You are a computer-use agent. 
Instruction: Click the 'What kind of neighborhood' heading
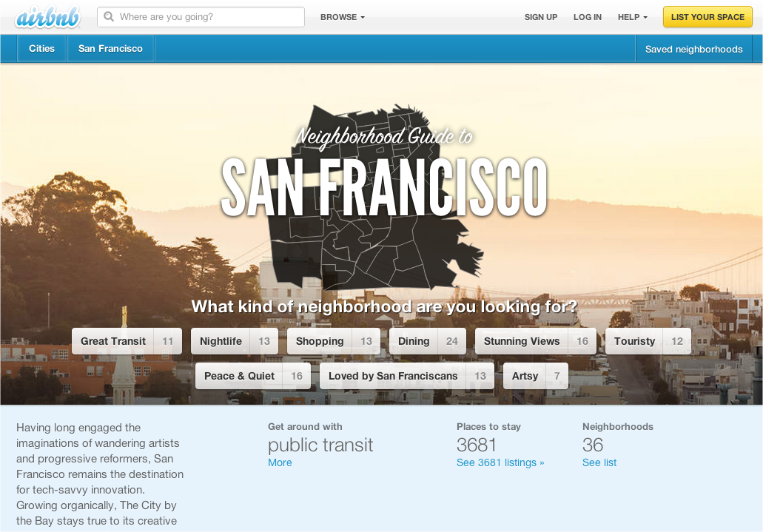coord(384,306)
